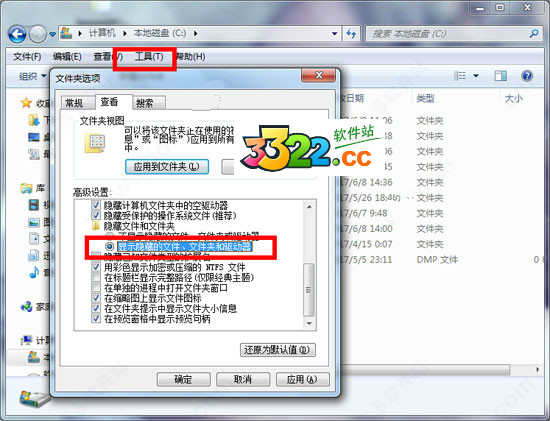Screen dimensions: 550x421
Task: Click the refresh icon beside address bar
Action: pyautogui.click(x=351, y=34)
